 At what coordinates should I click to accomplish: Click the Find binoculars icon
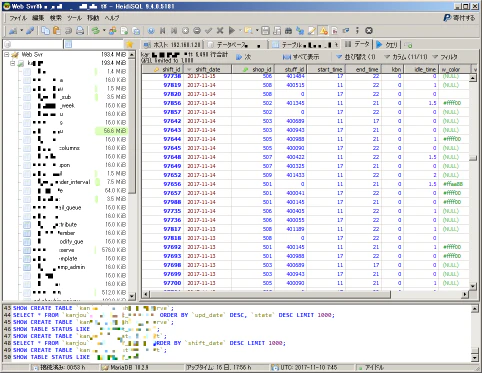[288, 31]
